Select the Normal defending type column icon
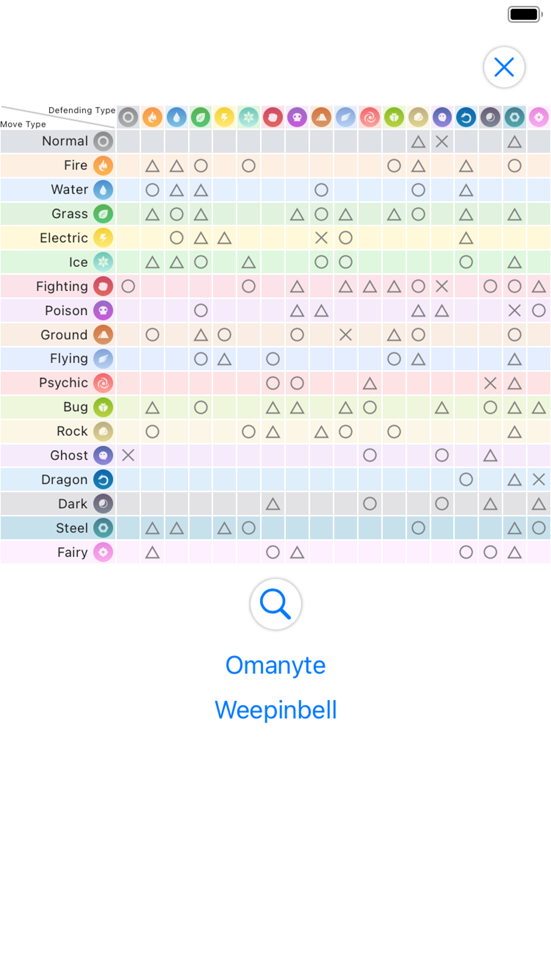 point(128,117)
